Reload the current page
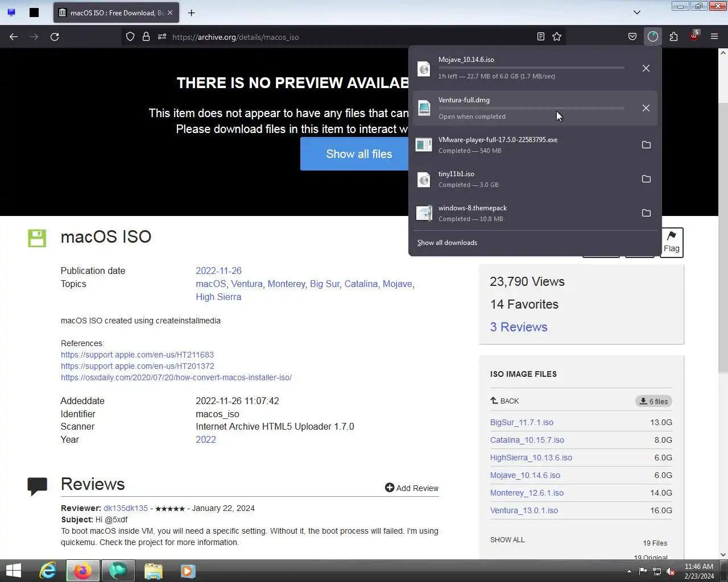Image resolution: width=728 pixels, height=582 pixels. pos(55,37)
